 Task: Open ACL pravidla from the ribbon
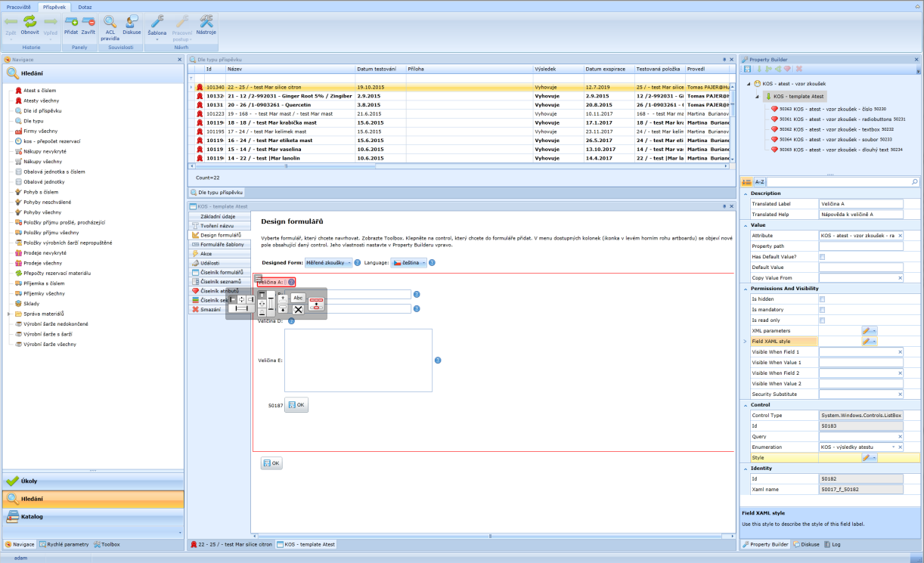(x=110, y=23)
